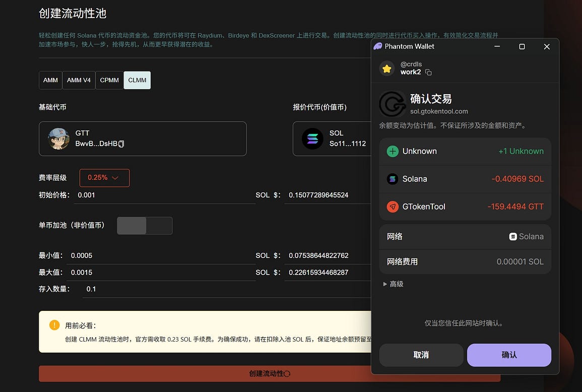Viewport: 582px width, 392px height.
Task: Select the AMM tab
Action: pos(50,80)
